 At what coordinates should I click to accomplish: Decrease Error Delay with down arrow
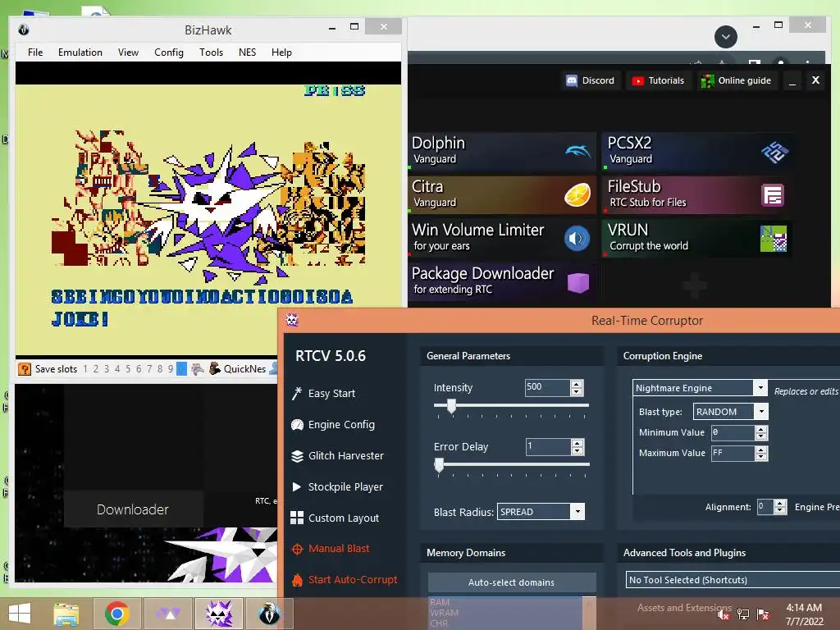click(x=577, y=450)
